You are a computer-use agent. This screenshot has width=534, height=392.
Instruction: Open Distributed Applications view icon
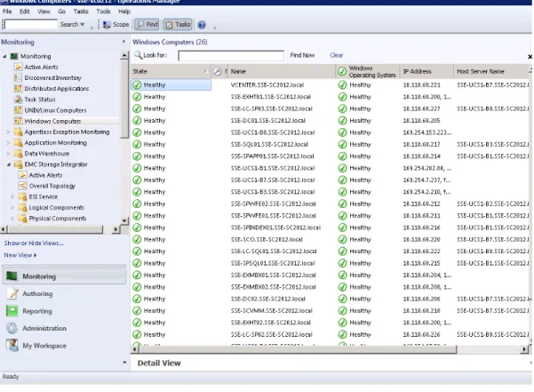coord(18,89)
